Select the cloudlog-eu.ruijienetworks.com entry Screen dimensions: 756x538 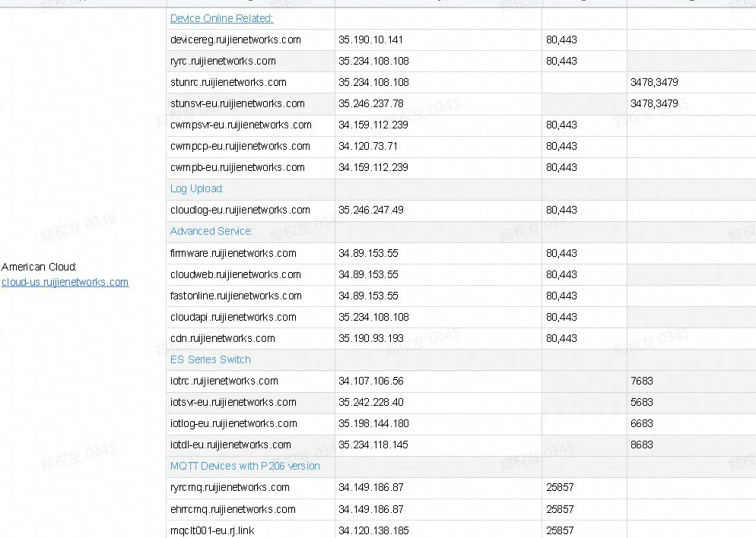[240, 210]
